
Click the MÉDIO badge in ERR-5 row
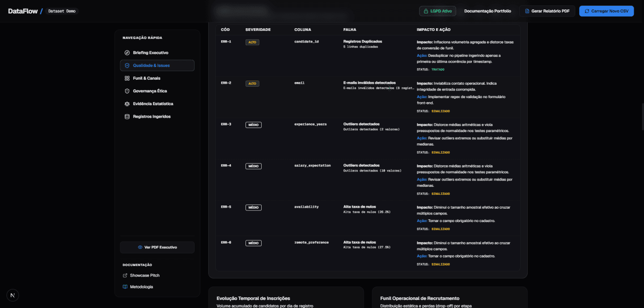(x=254, y=207)
